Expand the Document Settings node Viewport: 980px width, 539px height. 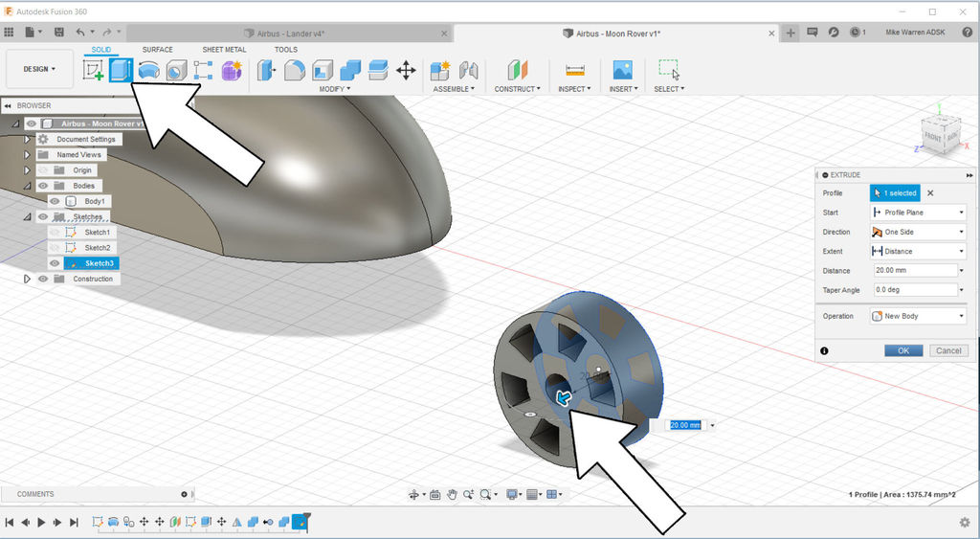(x=27, y=139)
